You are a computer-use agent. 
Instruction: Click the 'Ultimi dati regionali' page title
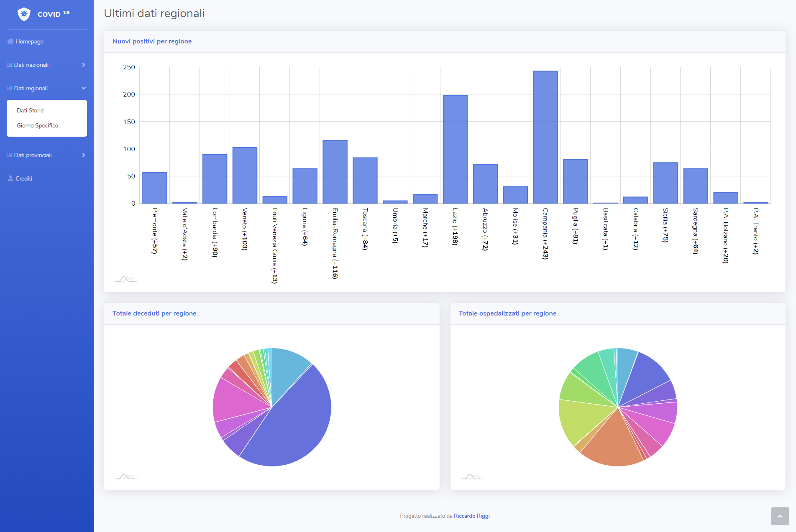pyautogui.click(x=154, y=13)
